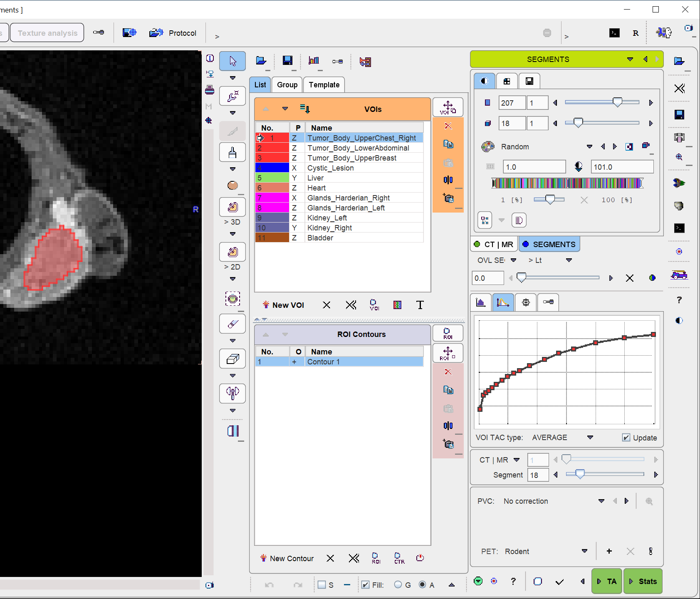700x599 pixels.
Task: Select the cuboid box tool
Action: [x=233, y=359]
